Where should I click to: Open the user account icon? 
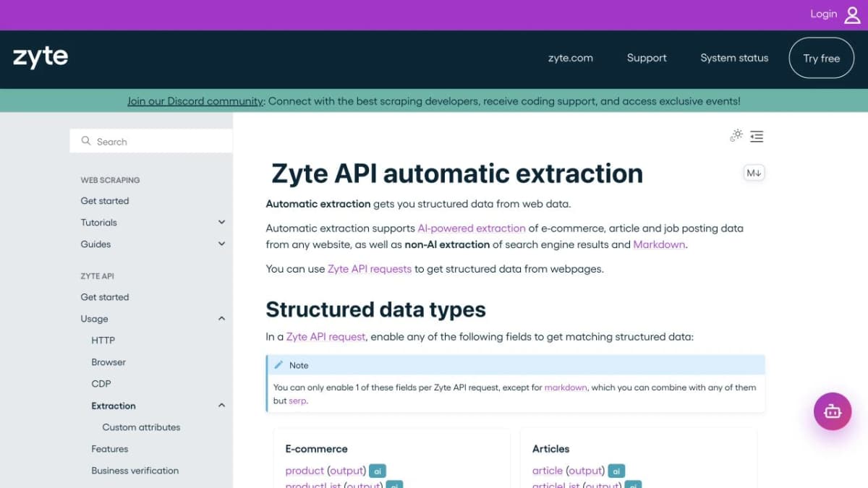(852, 14)
